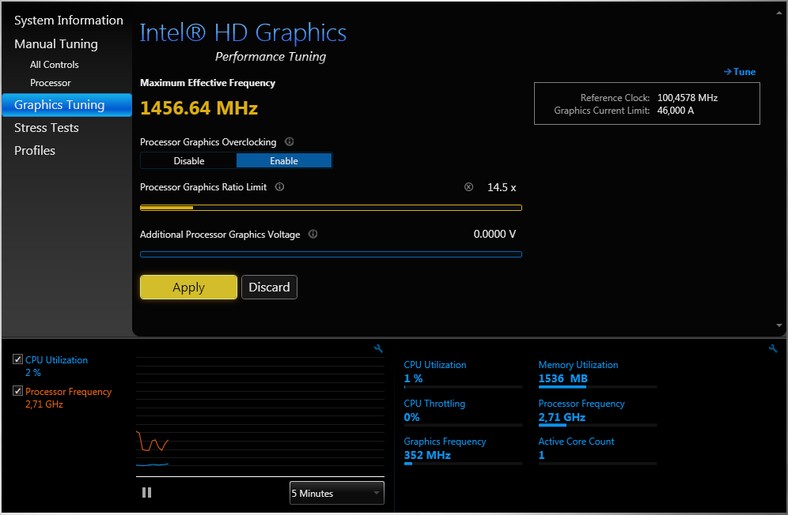The height and width of the screenshot is (515, 788).
Task: Pause the monitoring graph
Action: pyautogui.click(x=147, y=492)
